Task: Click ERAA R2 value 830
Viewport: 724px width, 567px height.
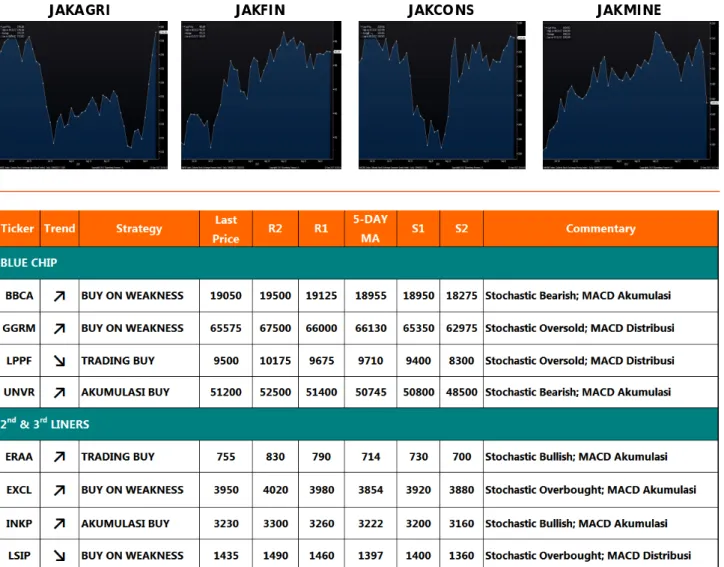Action: click(x=275, y=457)
